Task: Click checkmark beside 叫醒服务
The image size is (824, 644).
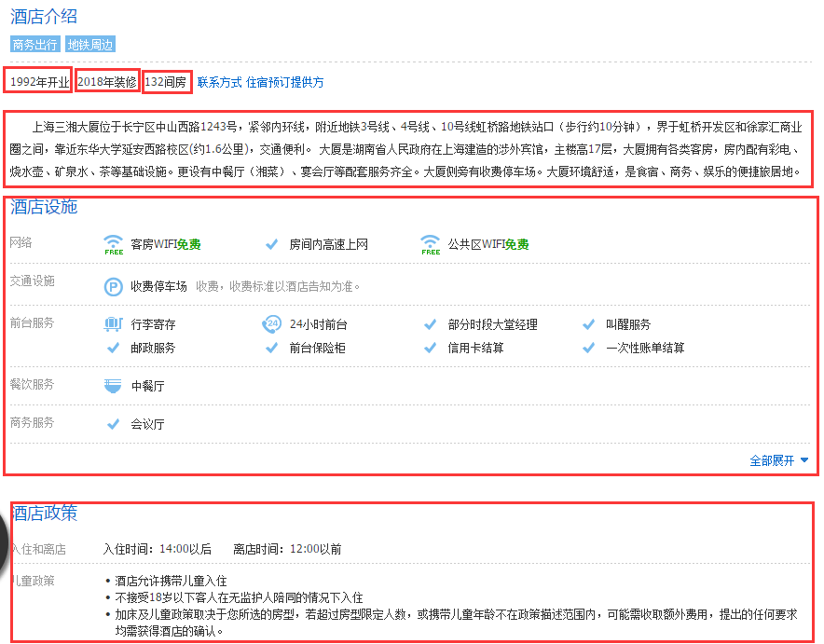Action: tap(588, 324)
